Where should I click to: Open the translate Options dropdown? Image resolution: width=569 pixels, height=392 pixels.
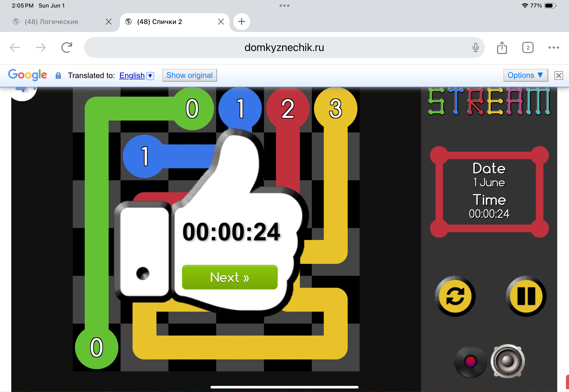point(526,75)
